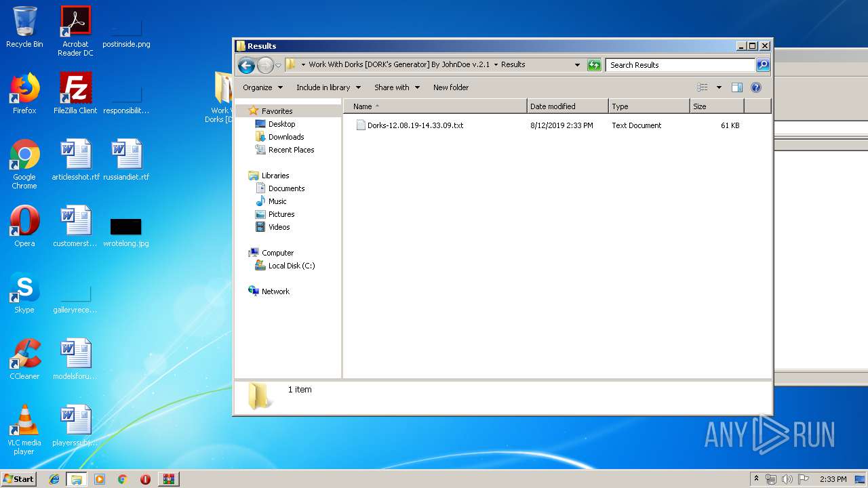Open Videos library
The image size is (868, 488).
[279, 227]
